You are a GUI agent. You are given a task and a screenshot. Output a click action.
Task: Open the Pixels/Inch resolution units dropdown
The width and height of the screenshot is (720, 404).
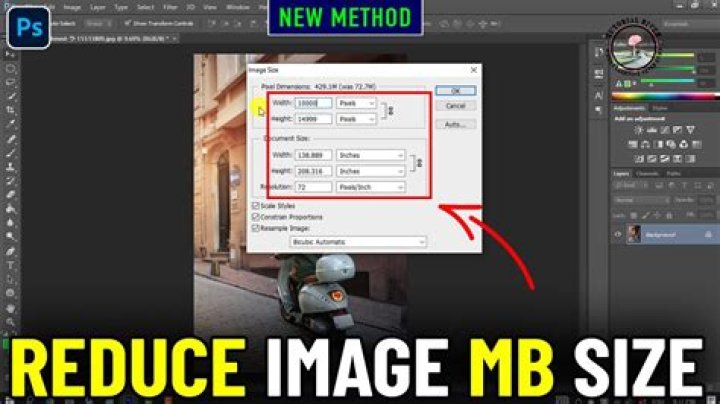pos(372,187)
